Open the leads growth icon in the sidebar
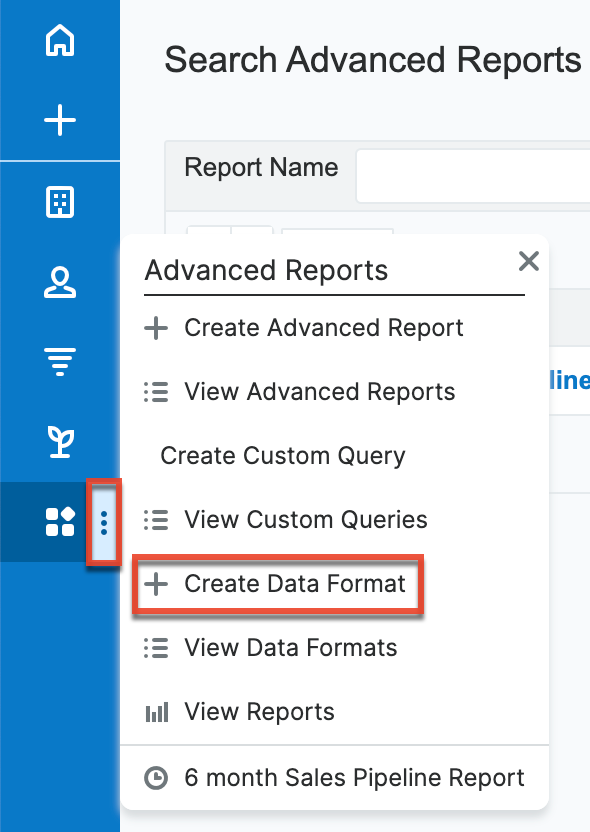 point(60,440)
